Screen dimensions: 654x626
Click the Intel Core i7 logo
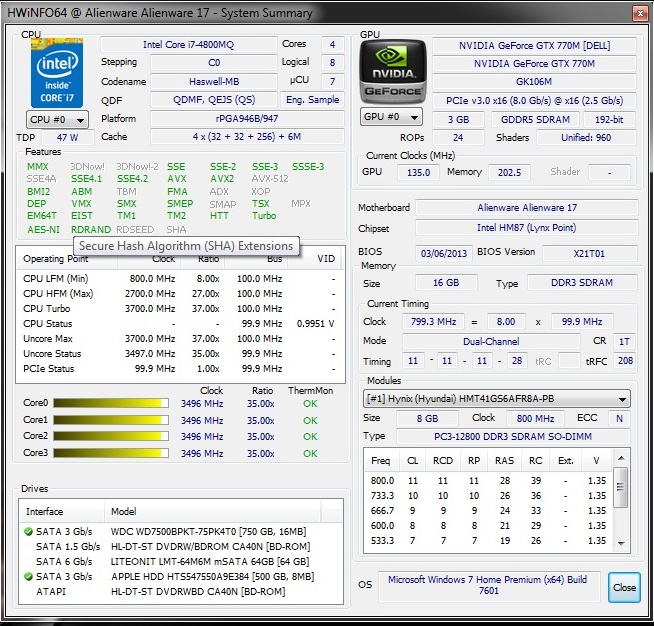point(57,73)
